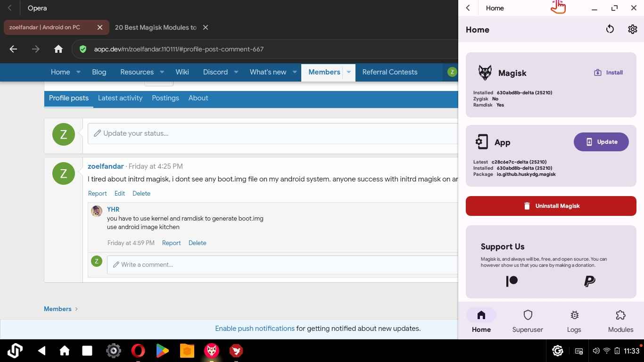Open the Patreon donation icon
The image size is (644, 362).
click(512, 281)
